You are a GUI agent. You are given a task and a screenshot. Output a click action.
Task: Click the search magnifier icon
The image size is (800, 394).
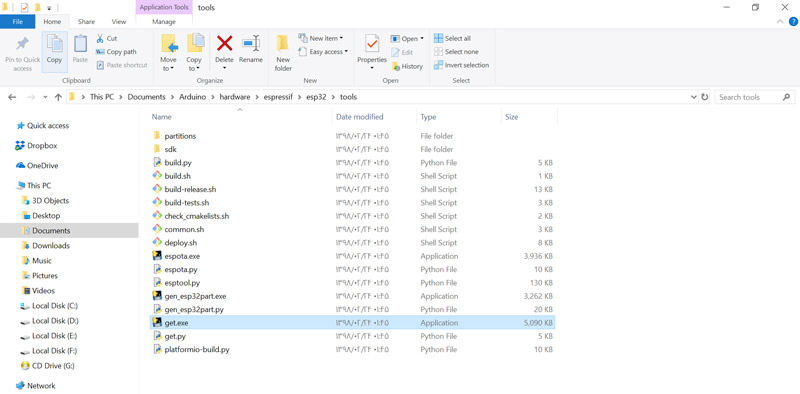click(786, 97)
